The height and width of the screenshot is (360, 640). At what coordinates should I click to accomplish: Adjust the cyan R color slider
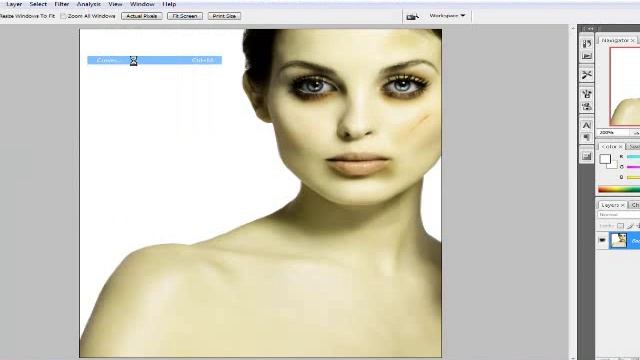633,156
